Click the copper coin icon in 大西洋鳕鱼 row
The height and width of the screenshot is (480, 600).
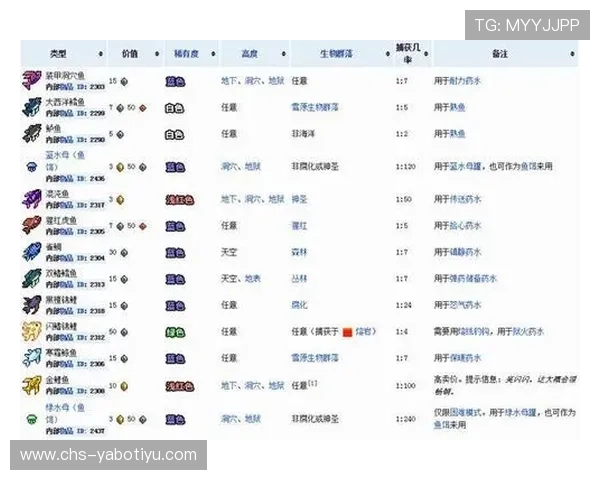pyautogui.click(x=143, y=108)
